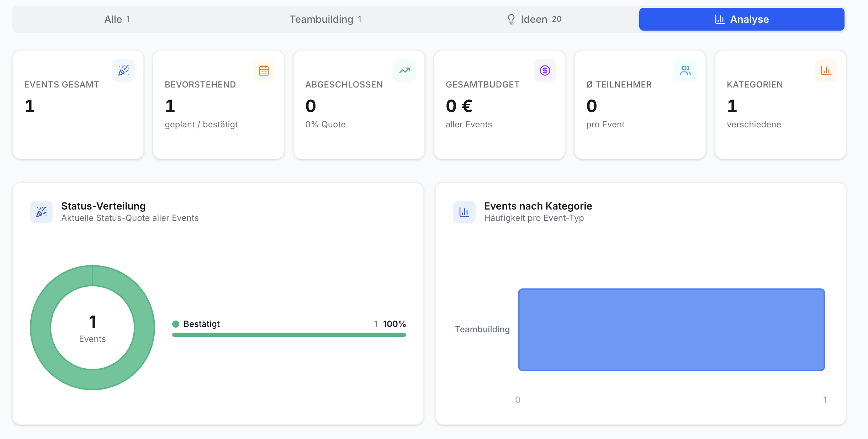Switch to the Alle tab
Screen dimensions: 868x439
coord(117,19)
